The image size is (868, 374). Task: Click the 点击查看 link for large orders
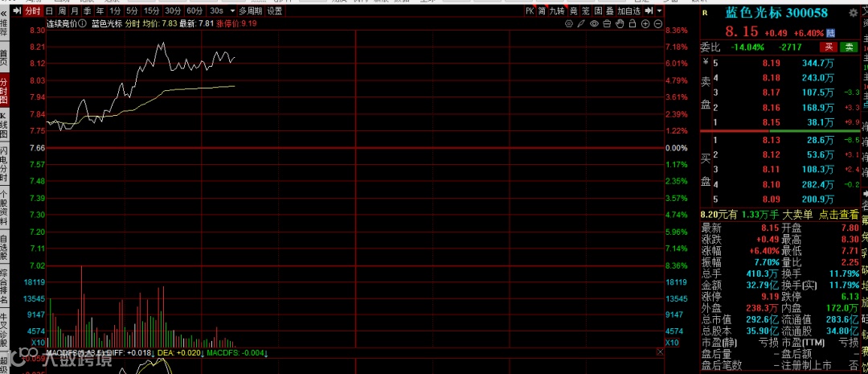(x=839, y=215)
